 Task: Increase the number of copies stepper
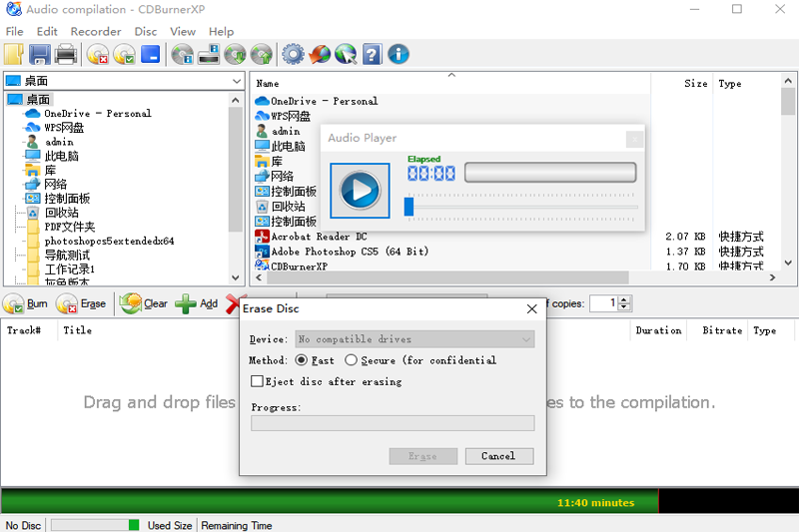(626, 299)
